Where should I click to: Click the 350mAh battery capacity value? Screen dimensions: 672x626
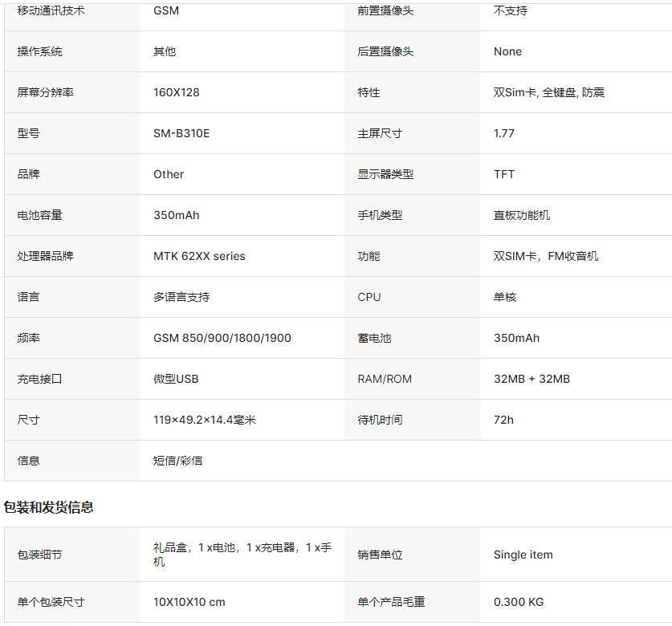click(176, 215)
